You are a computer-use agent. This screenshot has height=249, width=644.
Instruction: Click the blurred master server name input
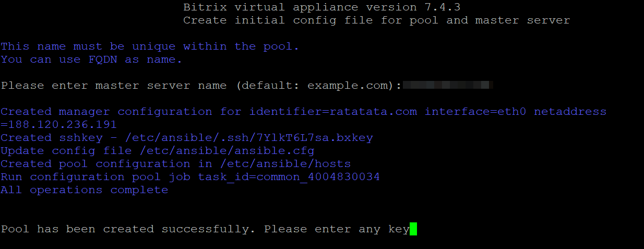click(448, 85)
